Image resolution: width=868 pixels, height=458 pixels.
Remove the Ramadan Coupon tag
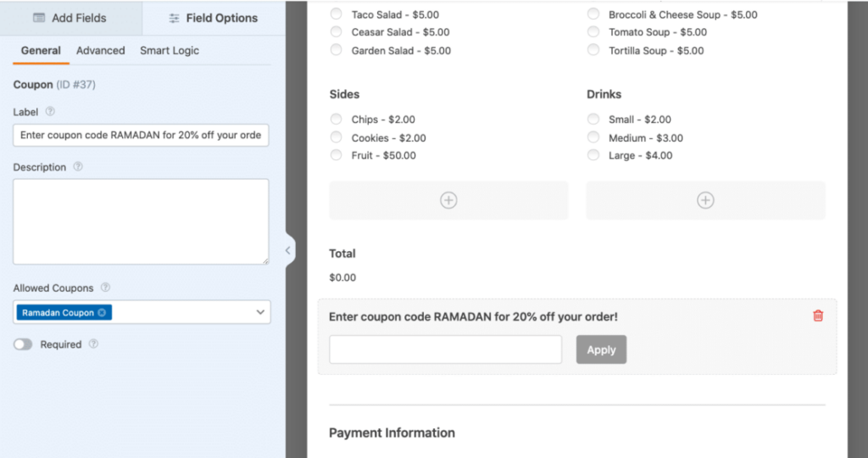click(102, 312)
